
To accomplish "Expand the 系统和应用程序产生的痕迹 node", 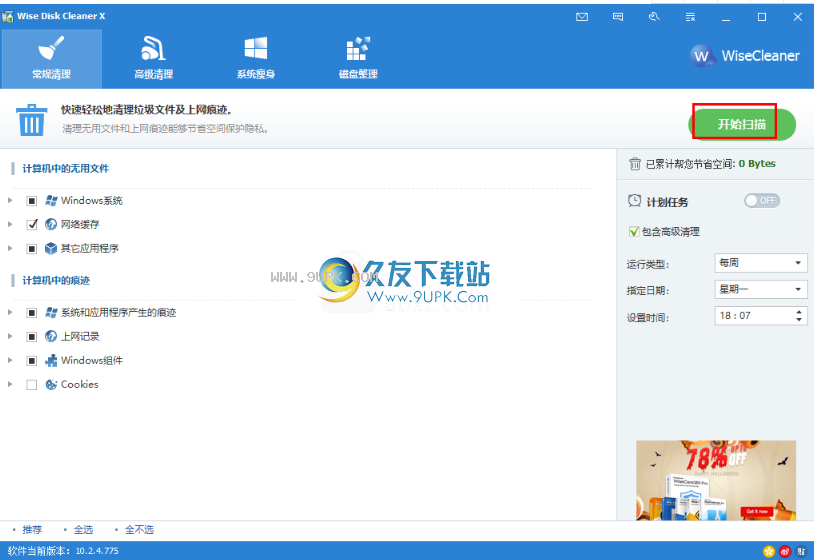I will [x=10, y=312].
